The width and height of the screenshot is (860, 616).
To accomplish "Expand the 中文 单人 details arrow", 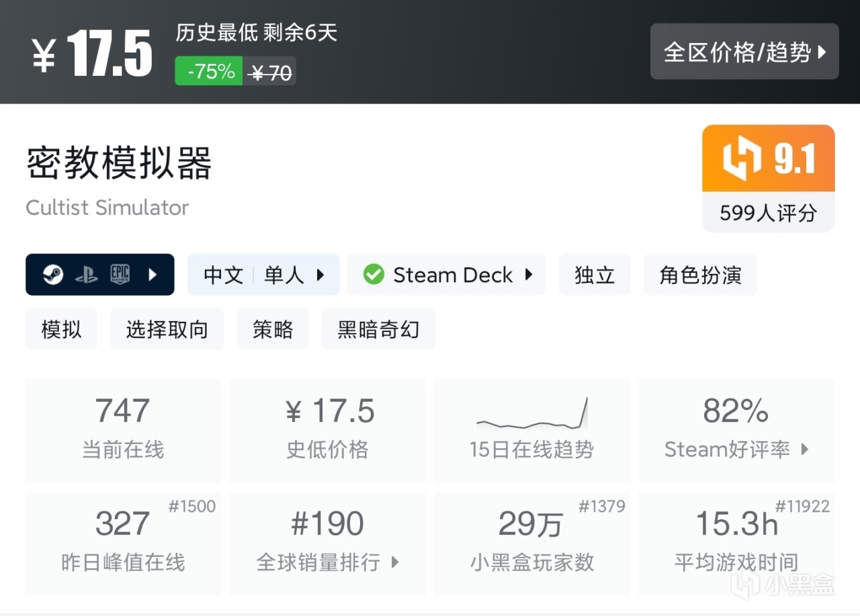I will [x=320, y=274].
